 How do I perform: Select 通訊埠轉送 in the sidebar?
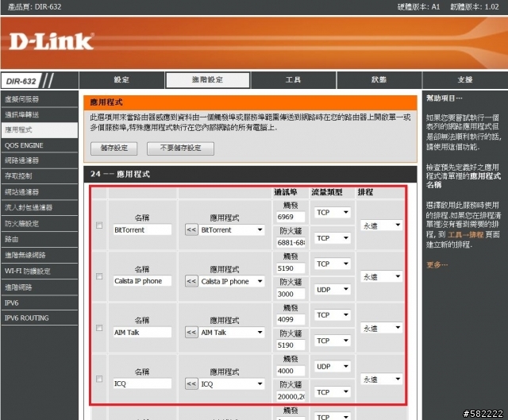pyautogui.click(x=40, y=114)
